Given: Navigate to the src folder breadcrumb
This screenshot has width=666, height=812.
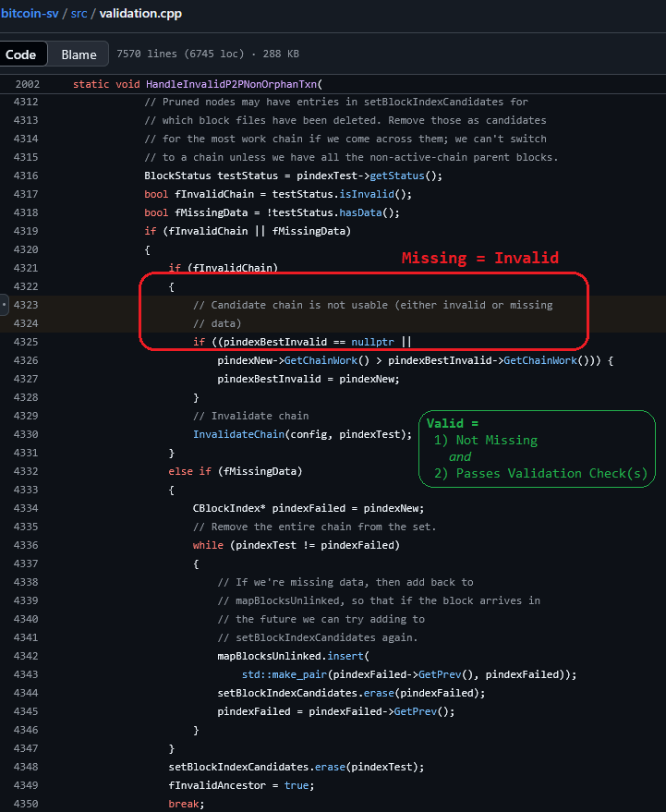Looking at the screenshot, I should (x=77, y=14).
